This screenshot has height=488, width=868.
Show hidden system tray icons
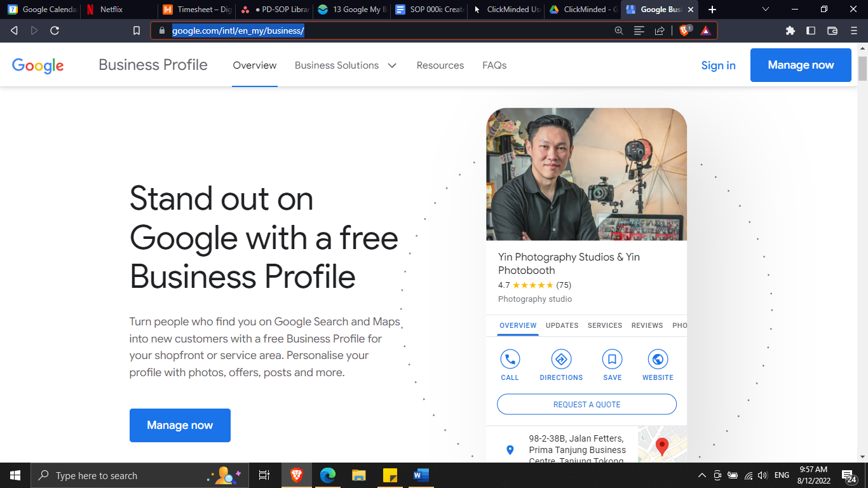point(702,475)
